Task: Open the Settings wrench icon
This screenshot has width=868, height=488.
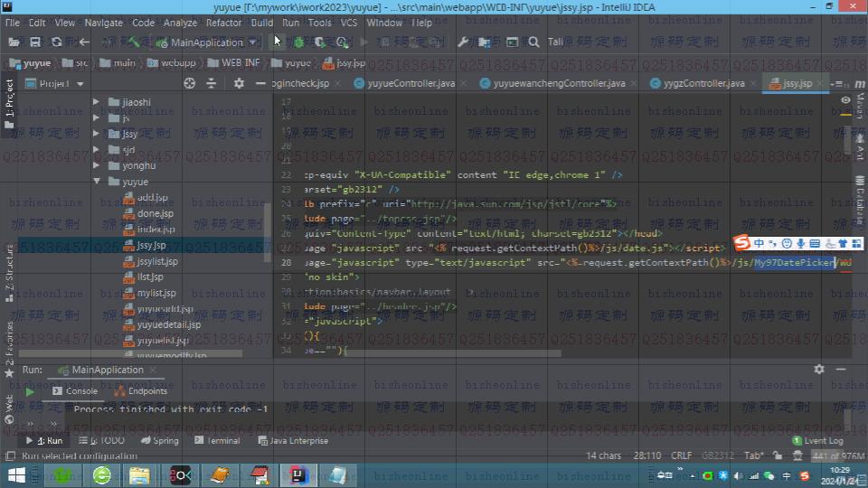Action: tap(463, 42)
